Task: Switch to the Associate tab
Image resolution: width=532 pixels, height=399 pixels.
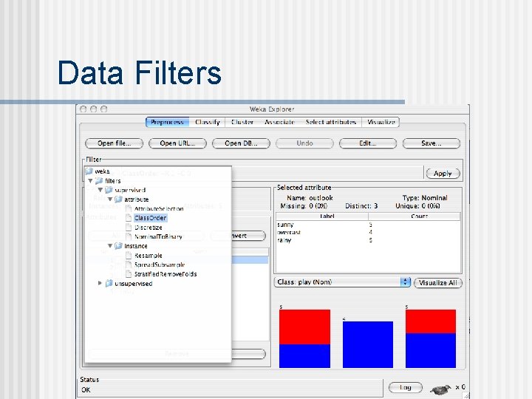Action: (x=279, y=122)
